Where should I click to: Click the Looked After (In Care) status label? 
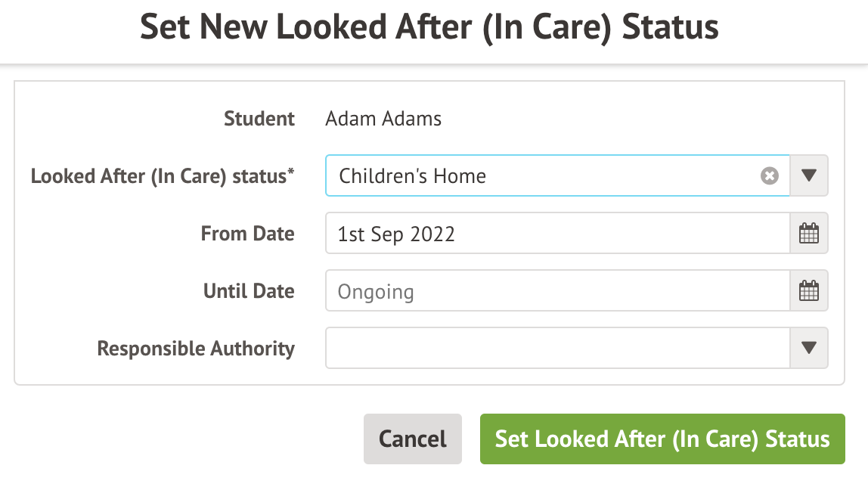[159, 176]
